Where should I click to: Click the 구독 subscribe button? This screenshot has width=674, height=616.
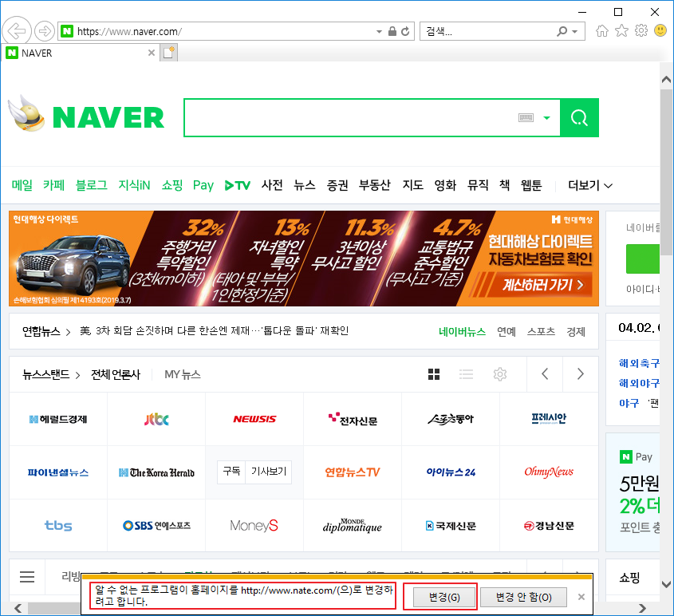tap(231, 472)
